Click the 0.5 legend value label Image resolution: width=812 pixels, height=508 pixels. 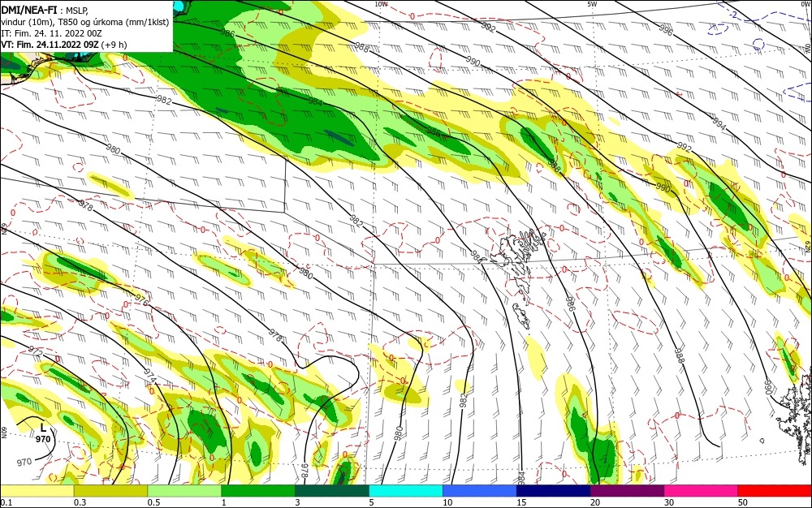click(x=153, y=502)
